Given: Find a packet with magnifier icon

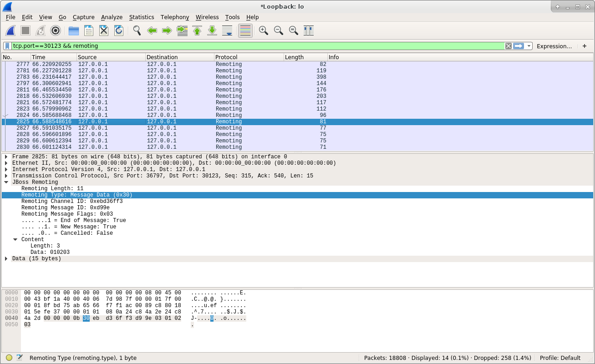Looking at the screenshot, I should [x=137, y=30].
